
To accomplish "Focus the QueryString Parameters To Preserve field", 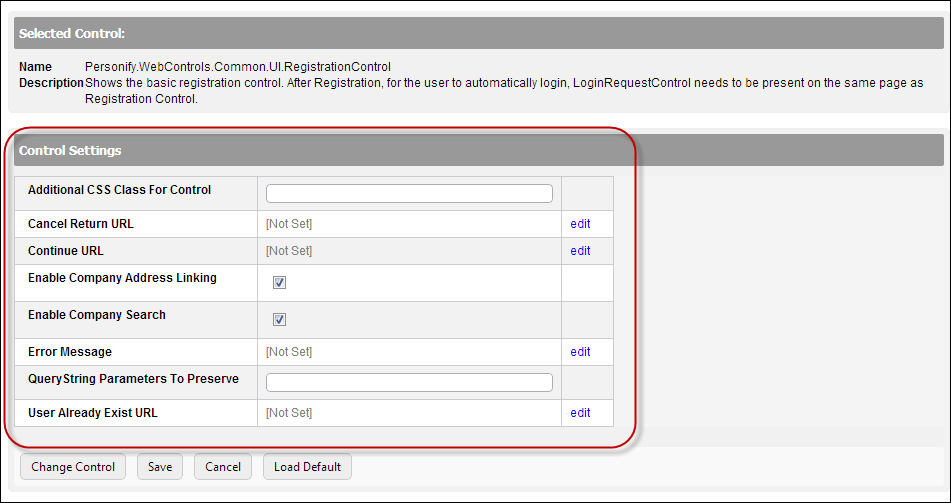I will (x=409, y=382).
